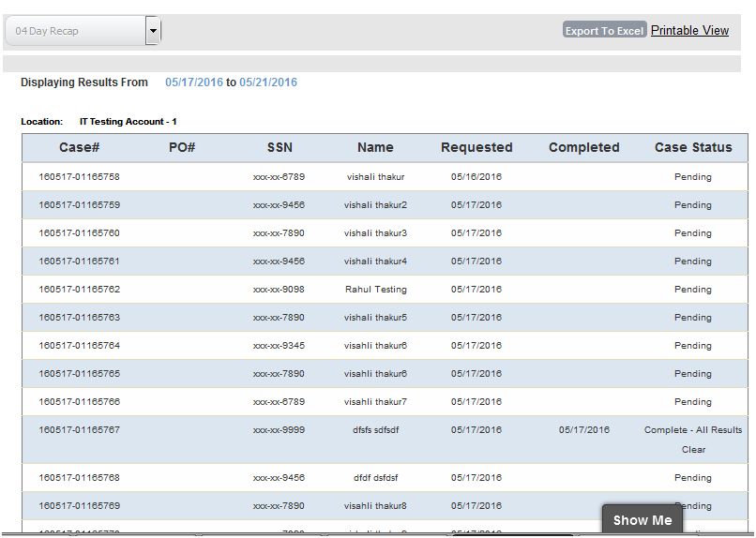Click the name visahli thakur8
This screenshot has width=756, height=538.
coord(375,506)
